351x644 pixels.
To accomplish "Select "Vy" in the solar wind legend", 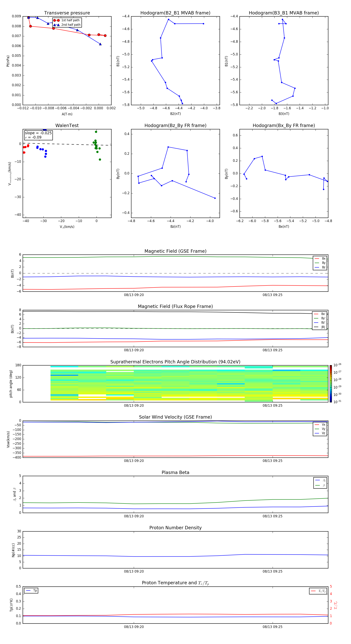I will pos(320,429).
